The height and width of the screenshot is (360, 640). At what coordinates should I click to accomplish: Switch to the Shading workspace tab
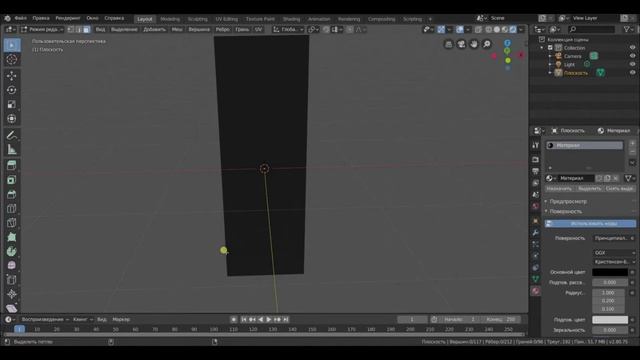291,19
